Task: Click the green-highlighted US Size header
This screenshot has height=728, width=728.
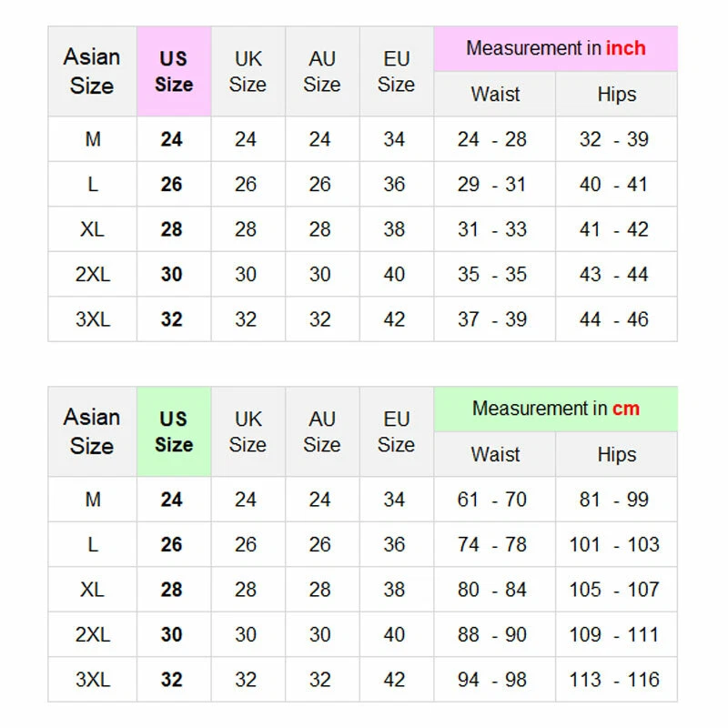Action: pyautogui.click(x=174, y=432)
